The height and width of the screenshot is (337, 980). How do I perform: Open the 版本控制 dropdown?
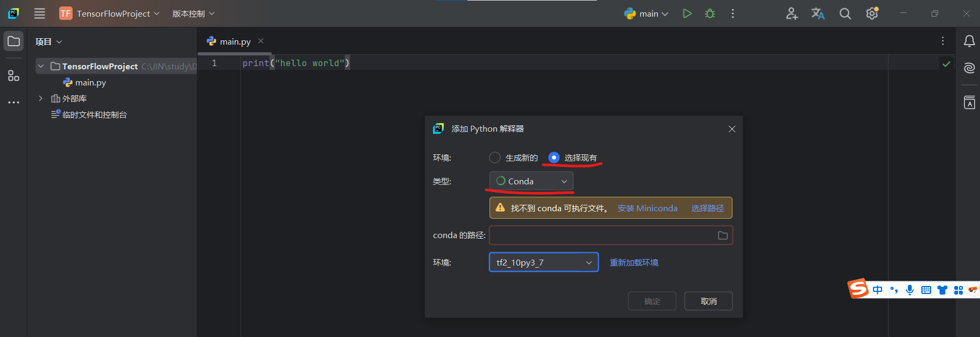tap(194, 13)
